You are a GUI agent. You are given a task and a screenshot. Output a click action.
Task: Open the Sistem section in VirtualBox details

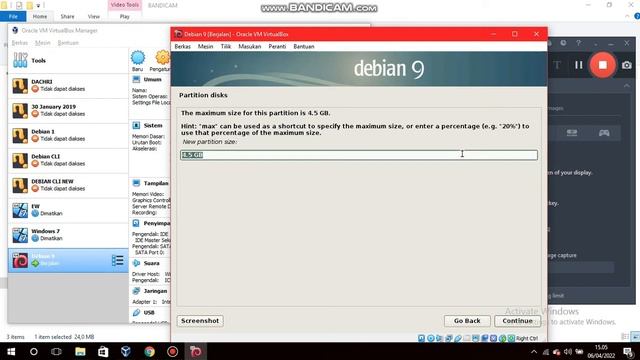(153, 125)
